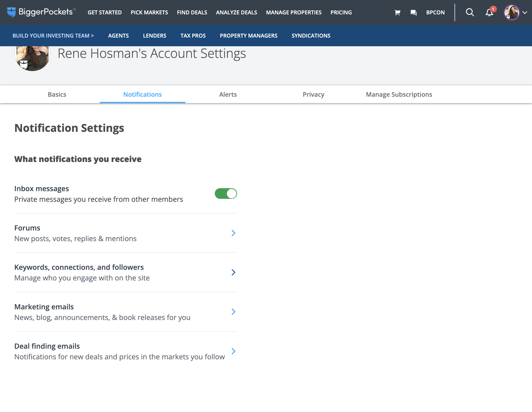Open the TAX PROS link
The height and width of the screenshot is (412, 532).
click(x=193, y=36)
